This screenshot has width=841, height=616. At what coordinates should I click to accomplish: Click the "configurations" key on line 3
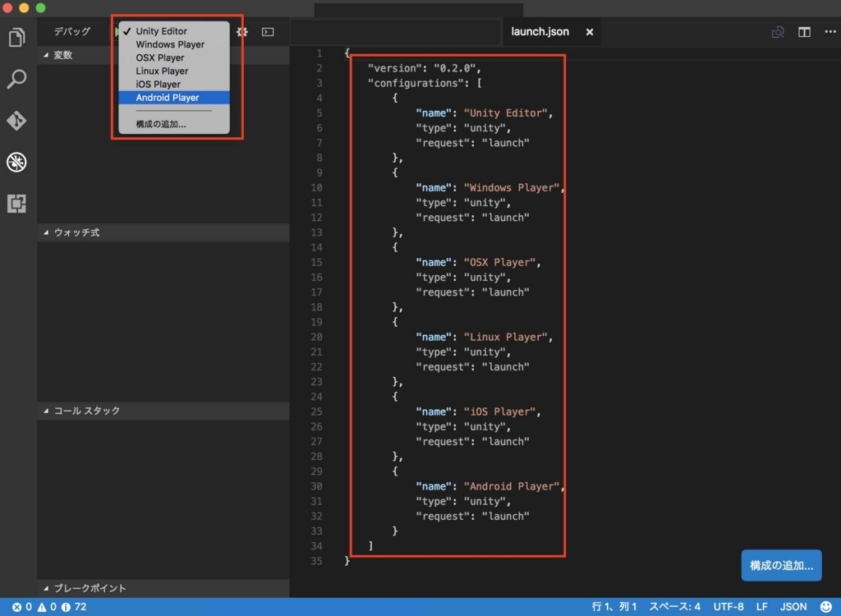click(x=416, y=83)
